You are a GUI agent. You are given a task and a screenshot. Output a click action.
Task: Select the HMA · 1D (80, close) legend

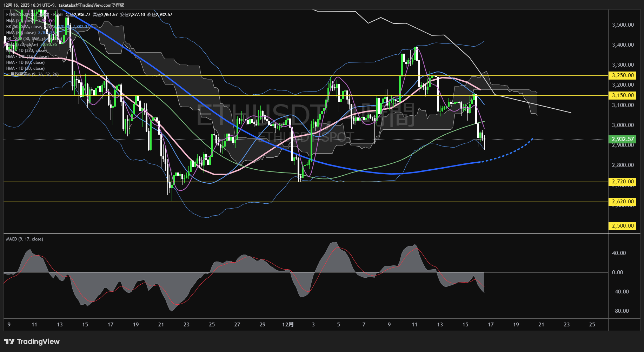pos(25,62)
